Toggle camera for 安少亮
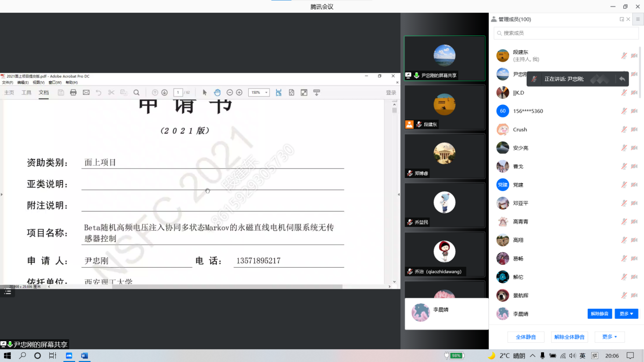644x362 pixels. tap(634, 148)
